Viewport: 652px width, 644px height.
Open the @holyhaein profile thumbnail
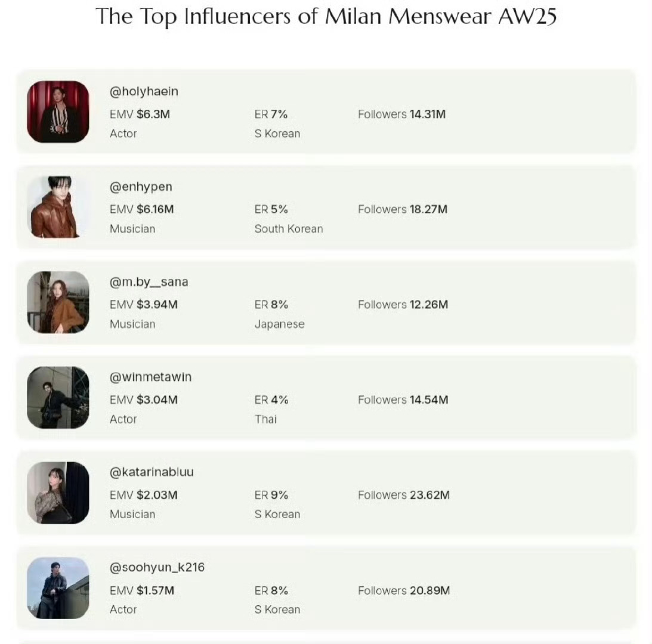[x=58, y=112]
